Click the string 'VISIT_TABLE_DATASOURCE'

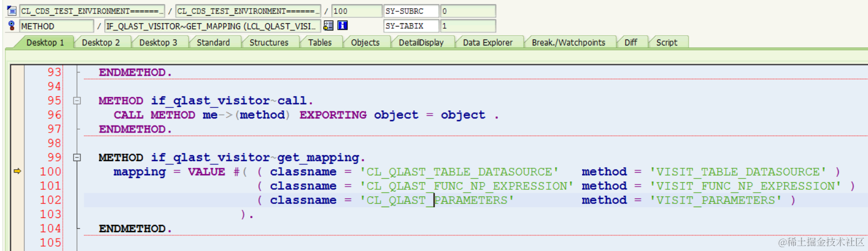[x=738, y=171]
